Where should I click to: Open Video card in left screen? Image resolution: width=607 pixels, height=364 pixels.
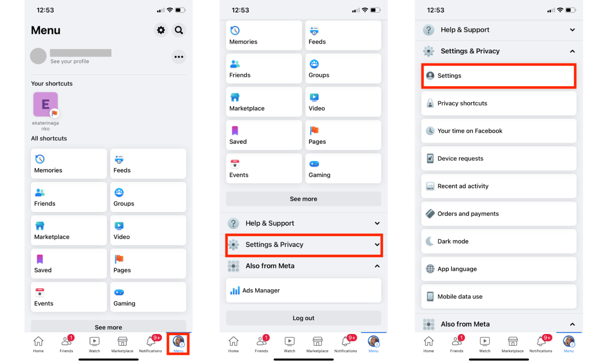pos(148,230)
